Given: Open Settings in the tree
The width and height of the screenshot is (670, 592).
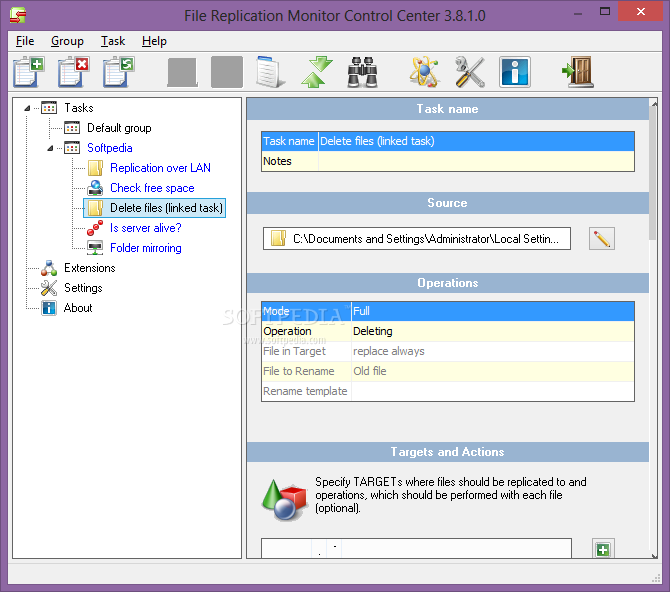Looking at the screenshot, I should tap(83, 288).
